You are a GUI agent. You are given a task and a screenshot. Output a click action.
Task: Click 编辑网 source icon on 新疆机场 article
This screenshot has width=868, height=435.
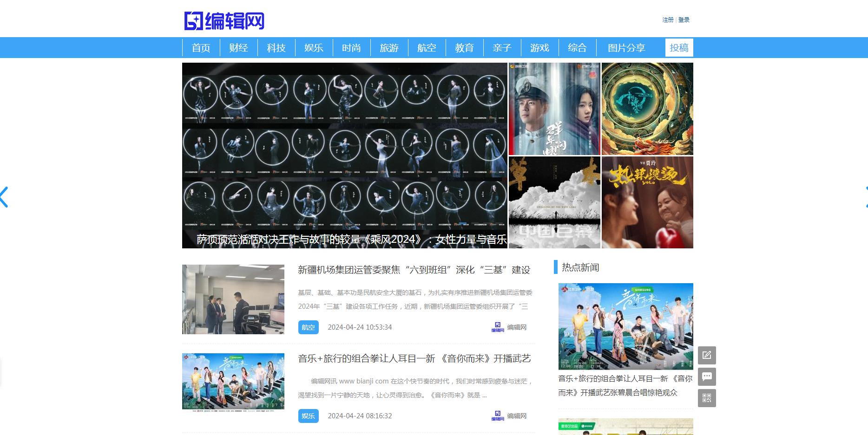(x=498, y=327)
